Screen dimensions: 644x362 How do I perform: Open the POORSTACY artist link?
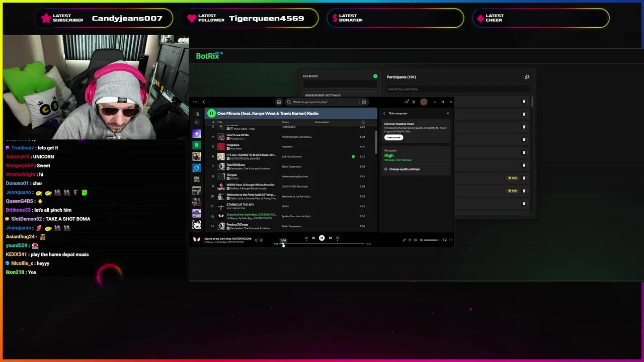[x=237, y=138]
